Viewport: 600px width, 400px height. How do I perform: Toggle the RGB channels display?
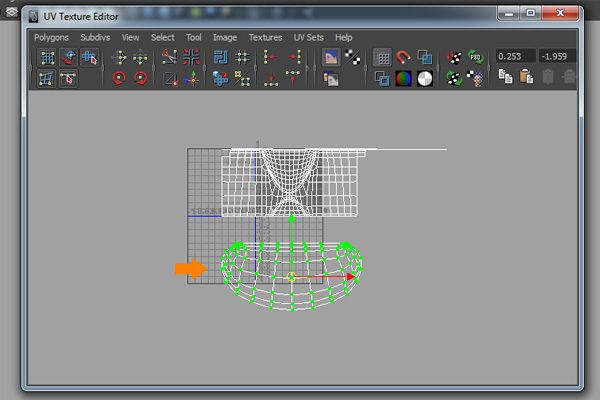coord(404,78)
